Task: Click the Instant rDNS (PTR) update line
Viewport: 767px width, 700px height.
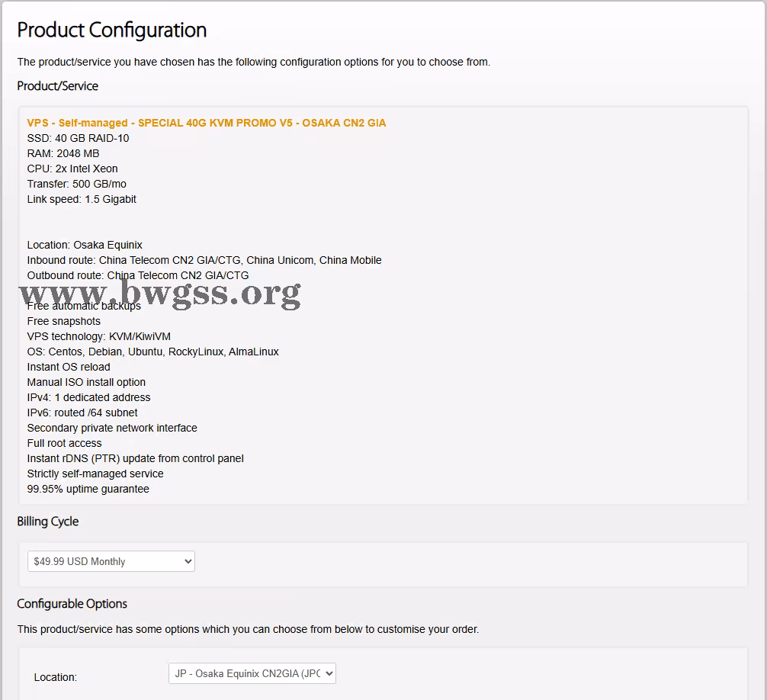Action: point(135,458)
